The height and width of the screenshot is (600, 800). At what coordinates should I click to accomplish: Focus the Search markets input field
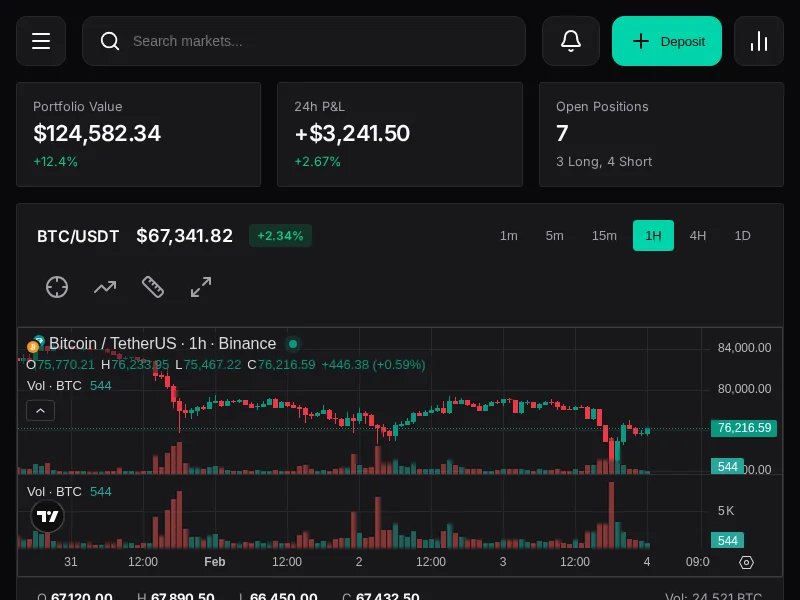tap(320, 41)
